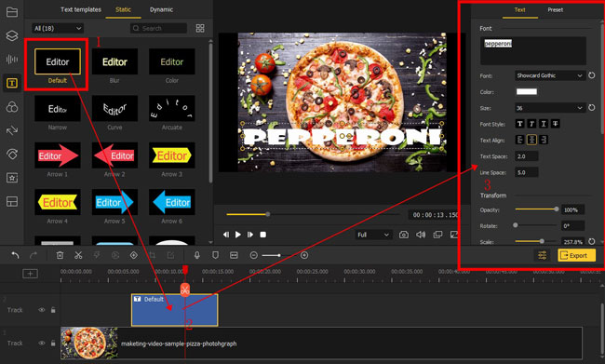Switch to the Text templates tab
Screen dimensions: 605x364
[81, 9]
